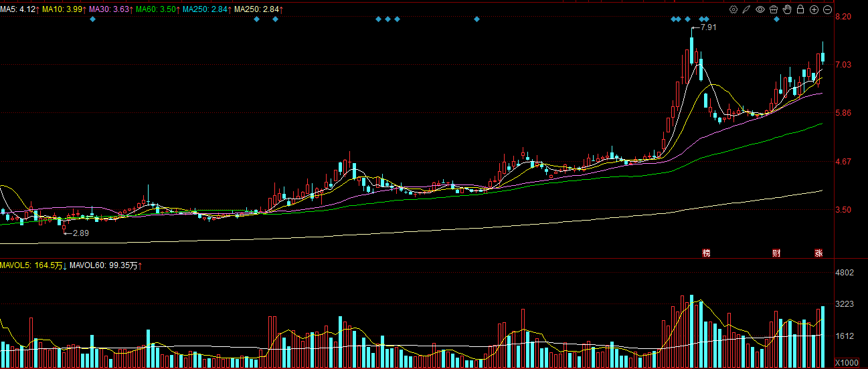Select the feather pen drawing tool
This screenshot has height=369, width=868.
747,9
